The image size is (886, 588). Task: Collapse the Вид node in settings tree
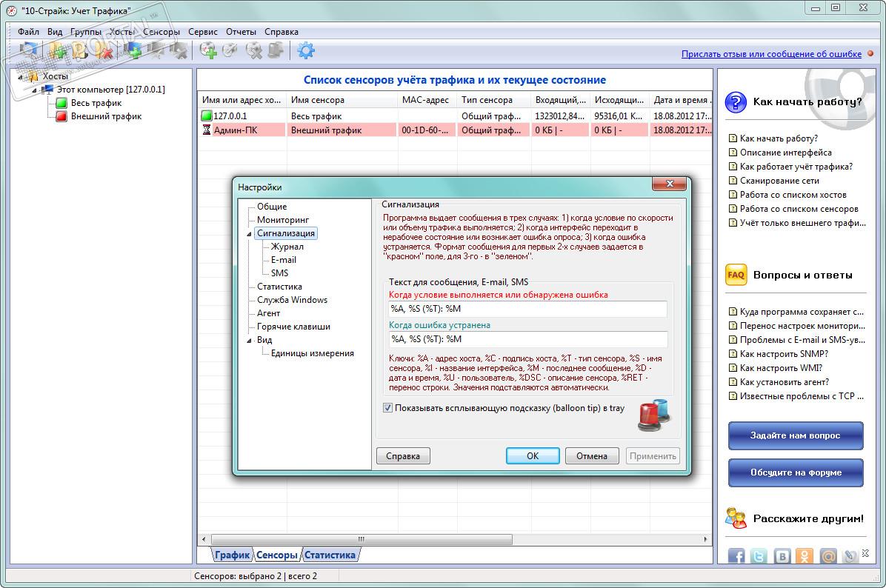249,340
